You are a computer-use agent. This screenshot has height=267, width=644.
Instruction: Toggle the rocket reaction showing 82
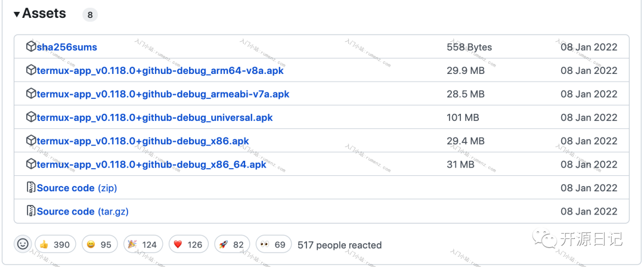[x=232, y=244]
